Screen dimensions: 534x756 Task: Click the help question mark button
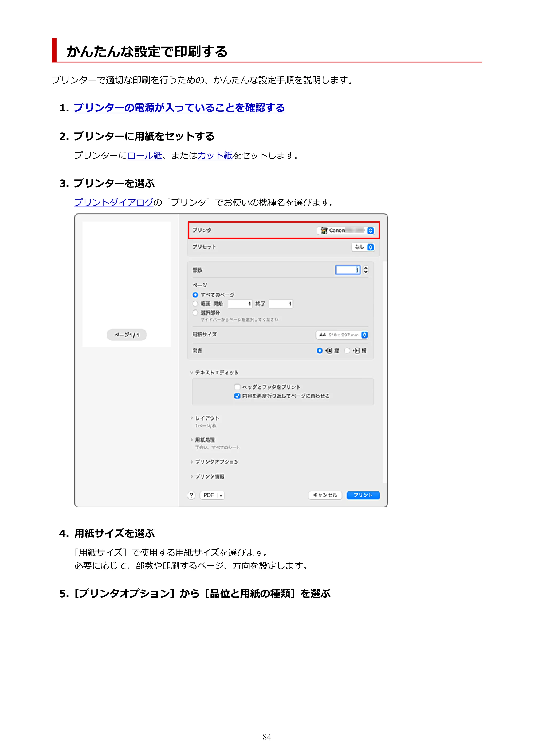[191, 495]
